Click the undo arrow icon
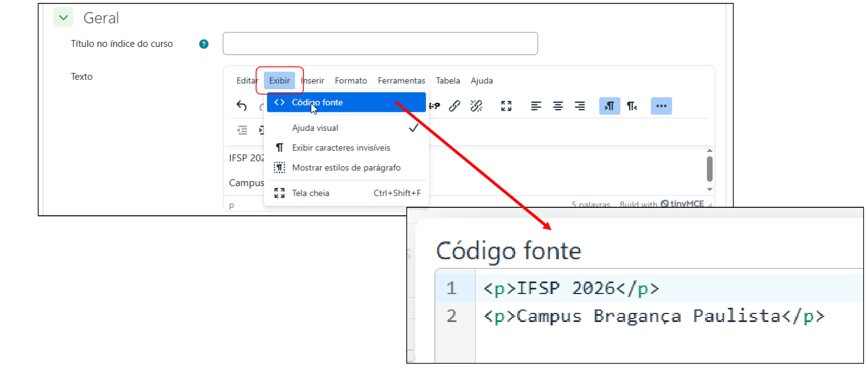This screenshot has width=868, height=370. click(x=242, y=106)
